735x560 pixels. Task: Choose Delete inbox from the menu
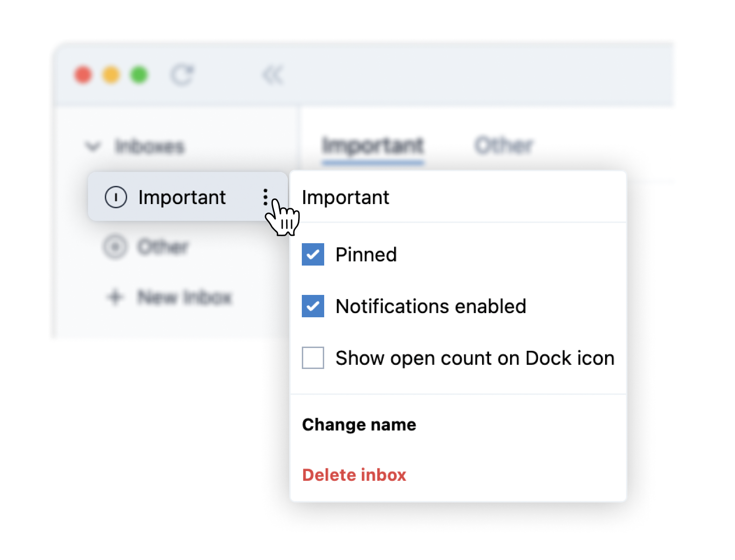(x=354, y=475)
